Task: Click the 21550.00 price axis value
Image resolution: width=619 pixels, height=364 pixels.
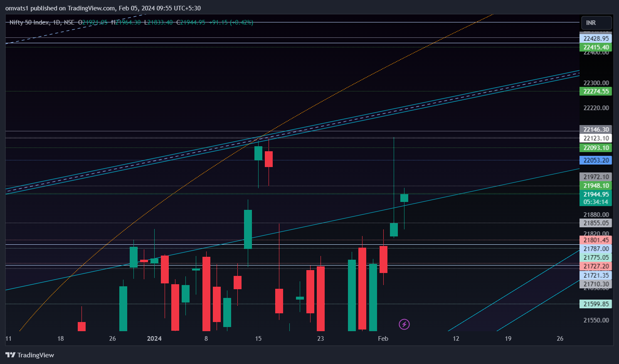Action: (596, 320)
